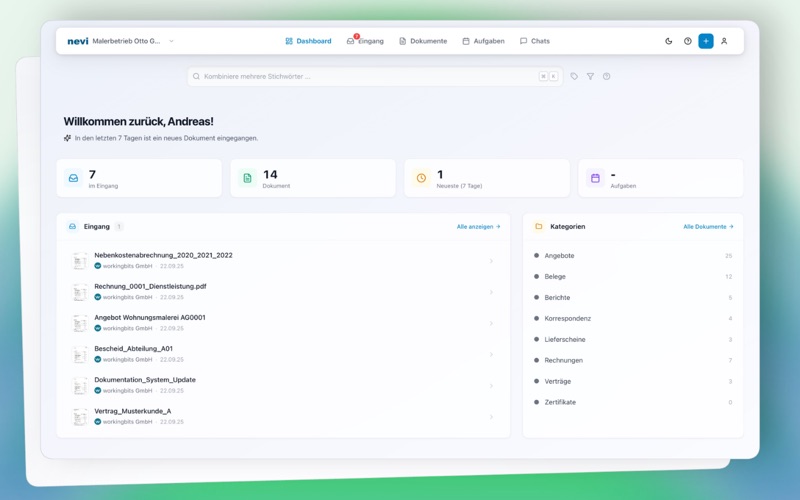Screen dimensions: 800x500
Task: Select the Lieferscheine category
Action: 633,339
